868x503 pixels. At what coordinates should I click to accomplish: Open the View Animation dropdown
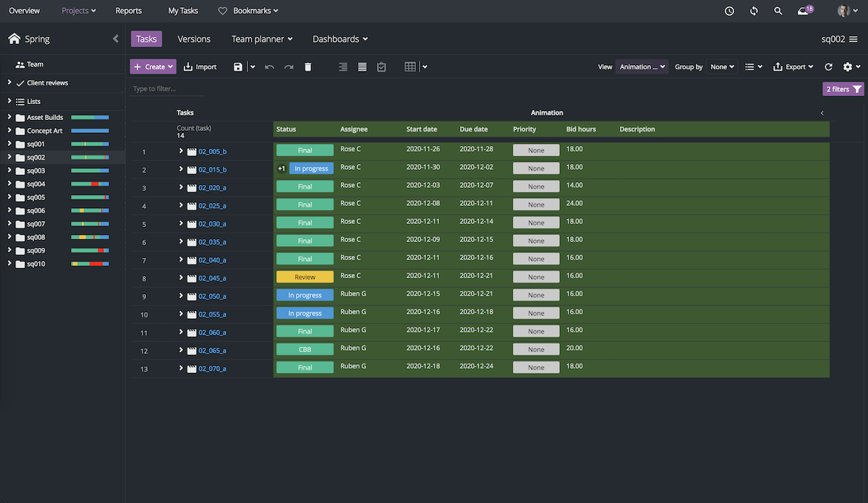point(642,66)
